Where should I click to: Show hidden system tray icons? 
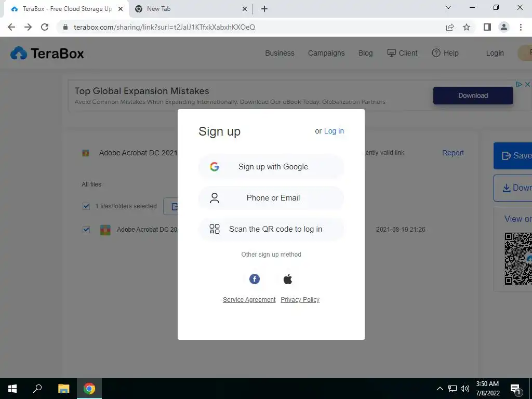[440, 389]
